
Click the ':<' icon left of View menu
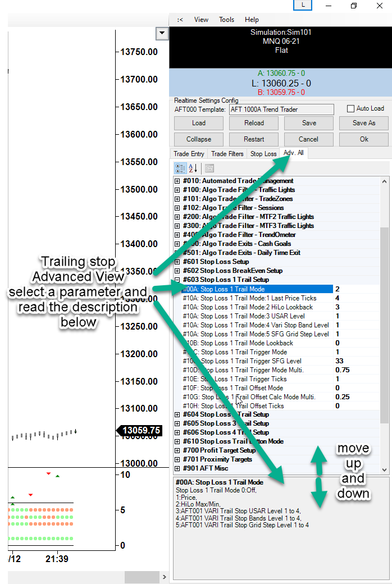tap(180, 20)
